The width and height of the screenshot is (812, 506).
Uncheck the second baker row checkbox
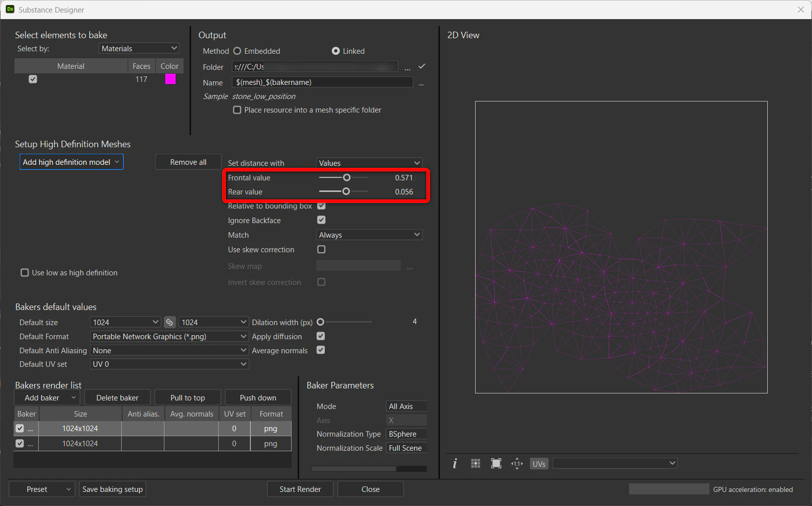[x=20, y=444]
